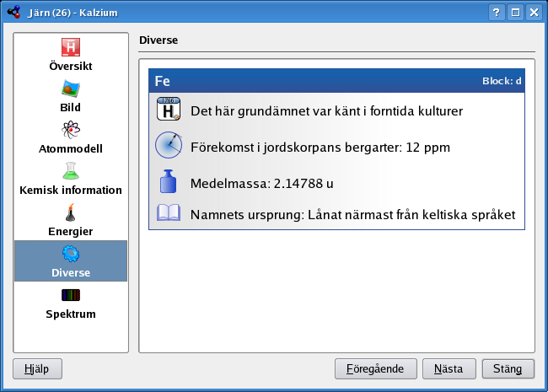Click 'Namnets ursprung' text line

[x=352, y=214]
